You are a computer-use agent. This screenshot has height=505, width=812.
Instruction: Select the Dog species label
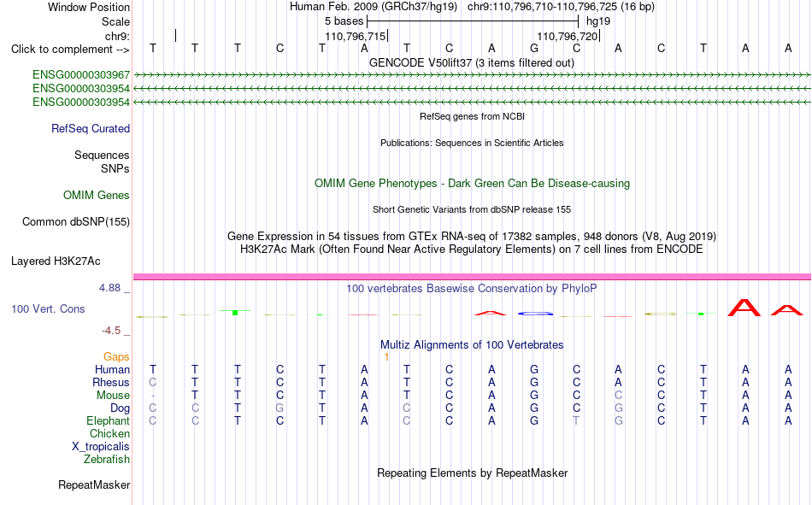click(x=120, y=408)
